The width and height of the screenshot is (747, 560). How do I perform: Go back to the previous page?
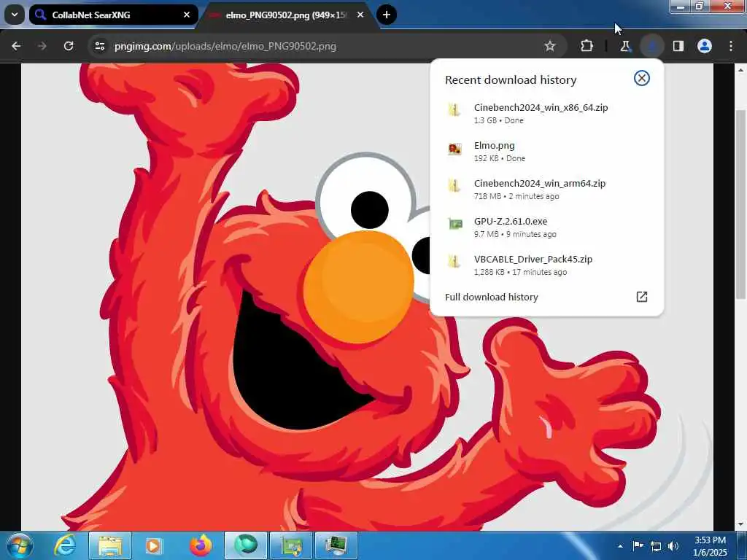click(x=16, y=46)
